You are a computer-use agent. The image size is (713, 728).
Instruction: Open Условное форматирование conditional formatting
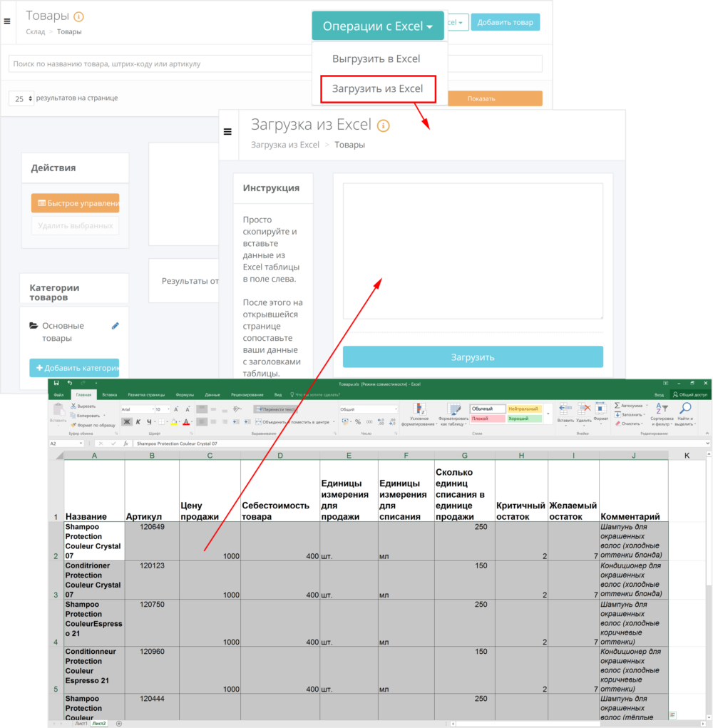coord(419,414)
